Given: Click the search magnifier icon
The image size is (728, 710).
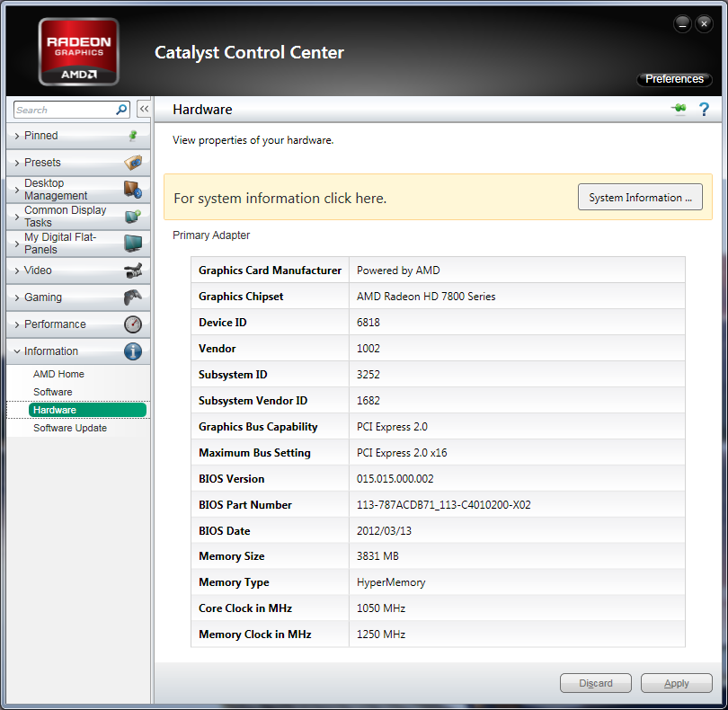Looking at the screenshot, I should (x=121, y=110).
